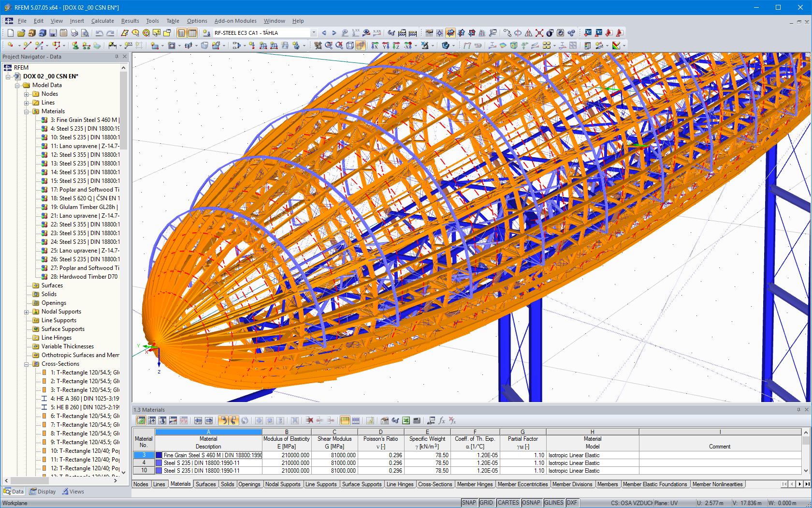This screenshot has width=812, height=508.
Task: Toggle the Project Navigator panel icon
Action: [181, 33]
